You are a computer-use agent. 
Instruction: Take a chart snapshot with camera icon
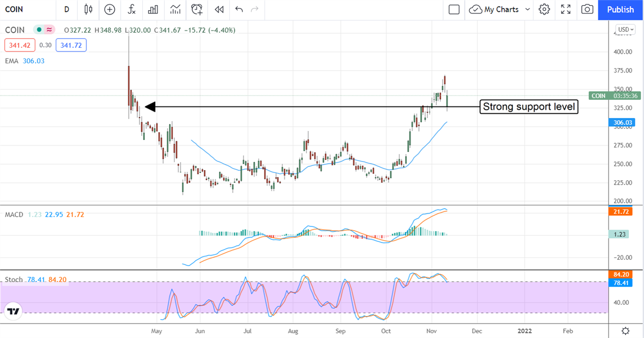pyautogui.click(x=588, y=10)
